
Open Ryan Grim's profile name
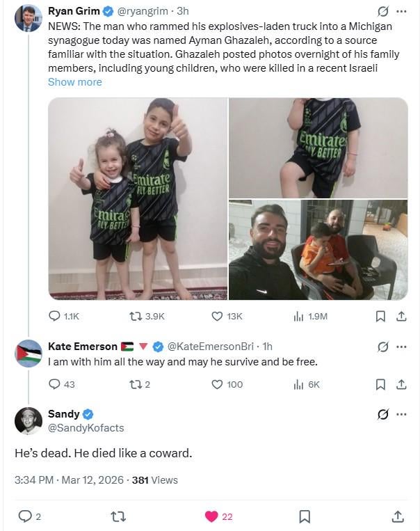[x=72, y=11]
